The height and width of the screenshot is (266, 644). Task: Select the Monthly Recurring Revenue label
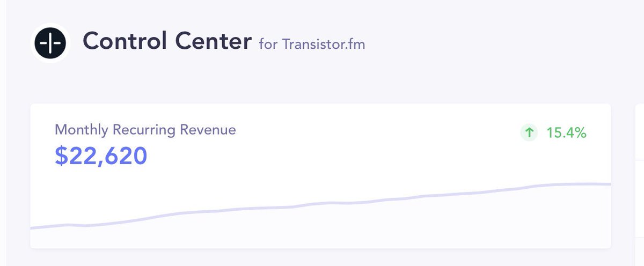pos(145,129)
